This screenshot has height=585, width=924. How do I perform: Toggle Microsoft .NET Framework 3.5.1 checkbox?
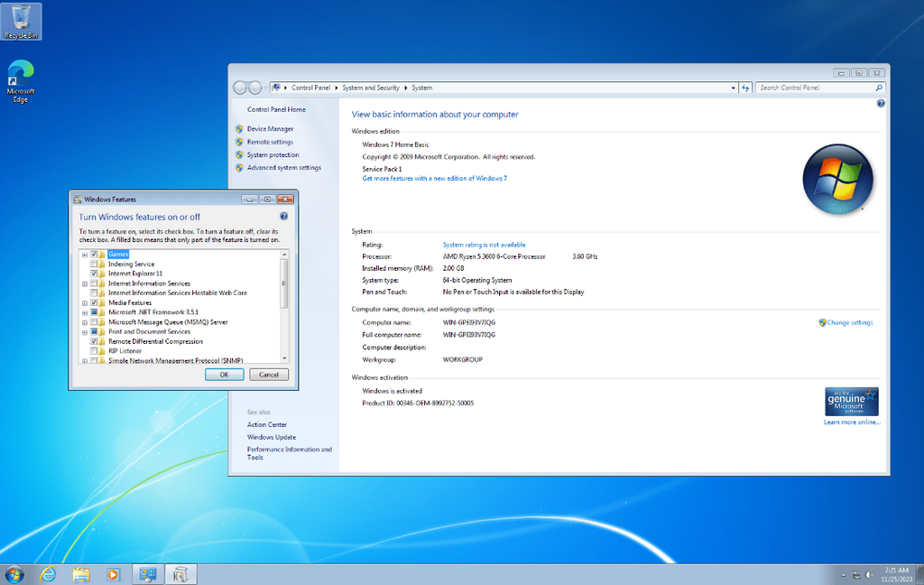coord(94,312)
